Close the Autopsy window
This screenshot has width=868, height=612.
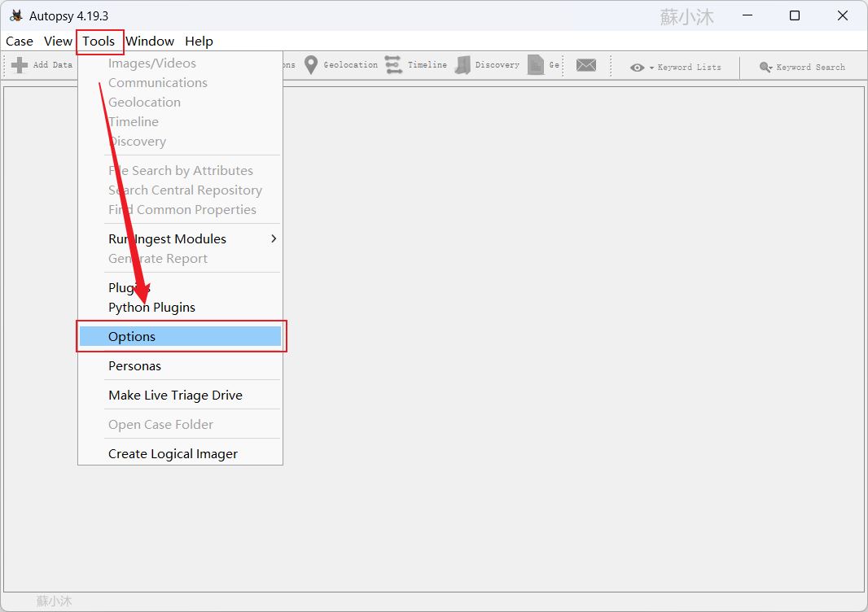(x=843, y=15)
